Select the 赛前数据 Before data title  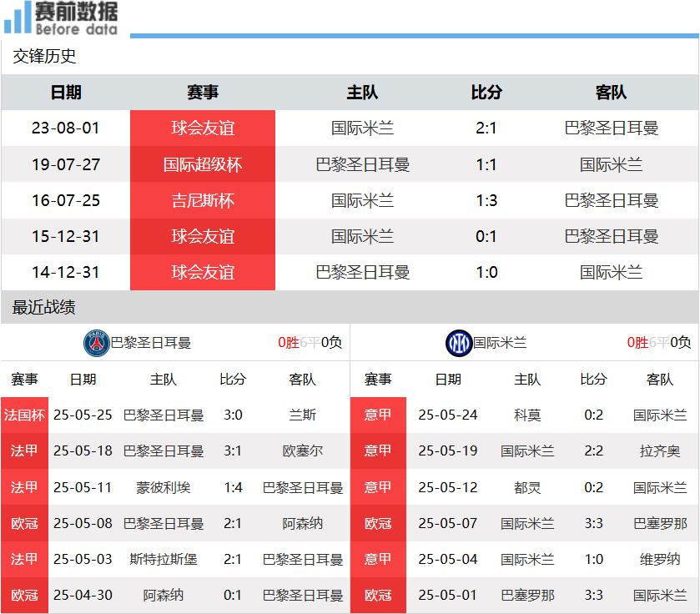[76, 18]
